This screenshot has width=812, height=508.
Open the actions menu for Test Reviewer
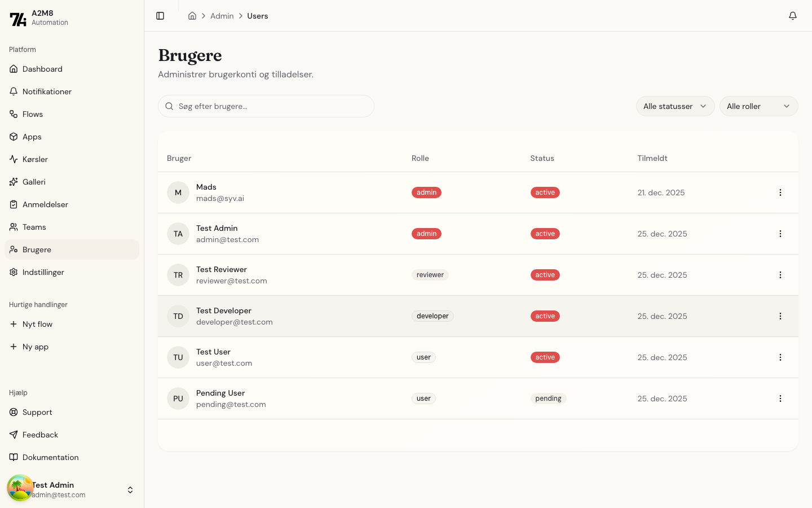(x=780, y=275)
